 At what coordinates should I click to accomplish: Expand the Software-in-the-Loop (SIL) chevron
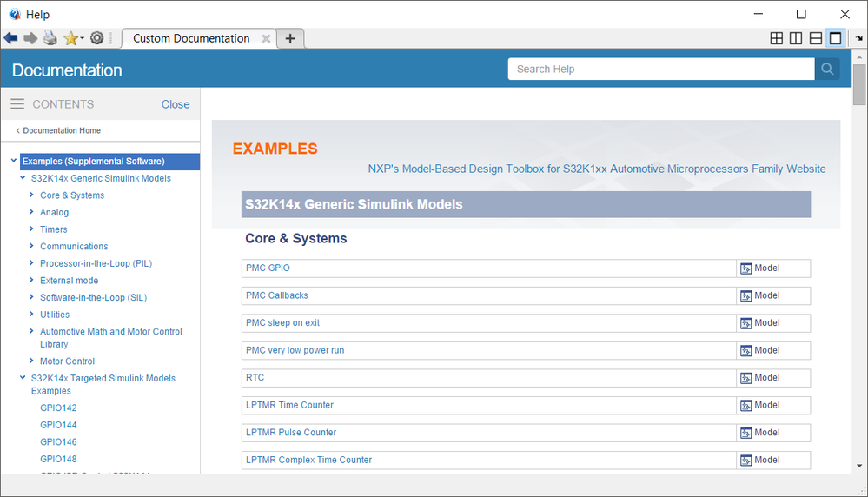coord(31,297)
